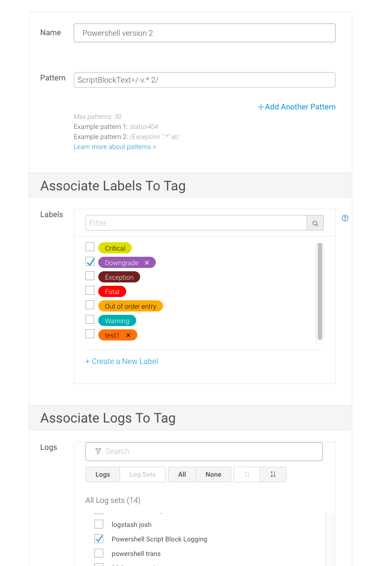This screenshot has height=566, width=392.
Task: Delete the test1 label via x icon
Action: click(x=128, y=335)
